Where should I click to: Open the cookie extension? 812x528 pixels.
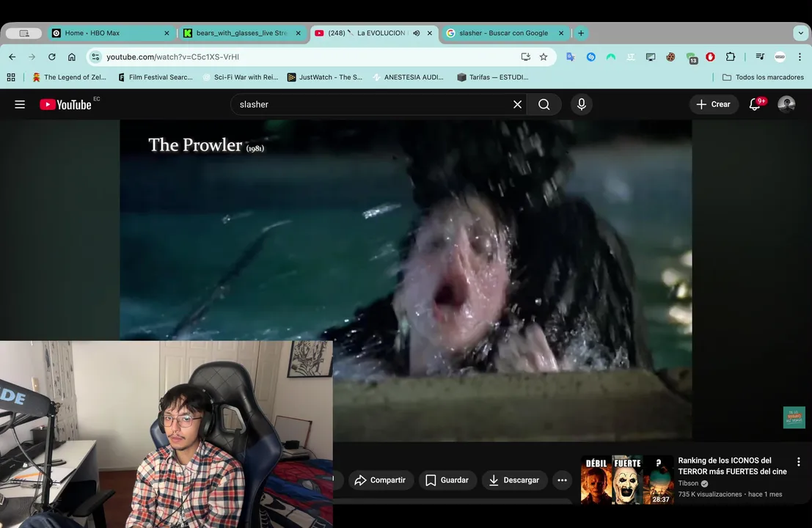[x=670, y=57]
